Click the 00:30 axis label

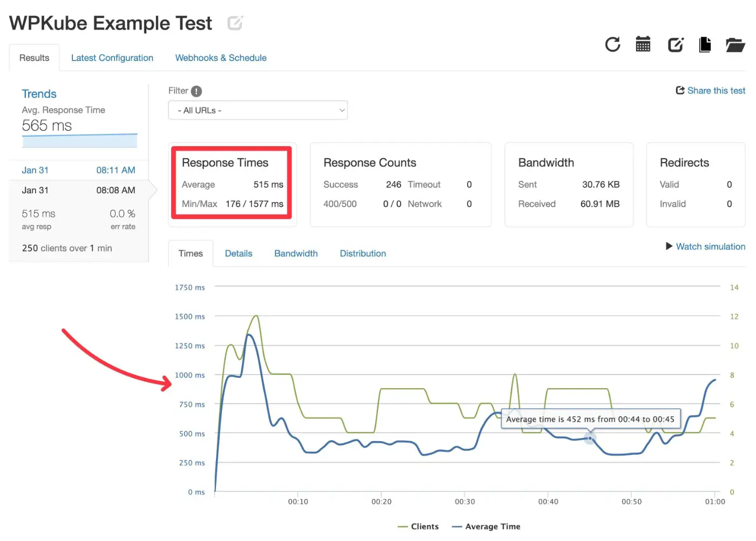coord(465,502)
